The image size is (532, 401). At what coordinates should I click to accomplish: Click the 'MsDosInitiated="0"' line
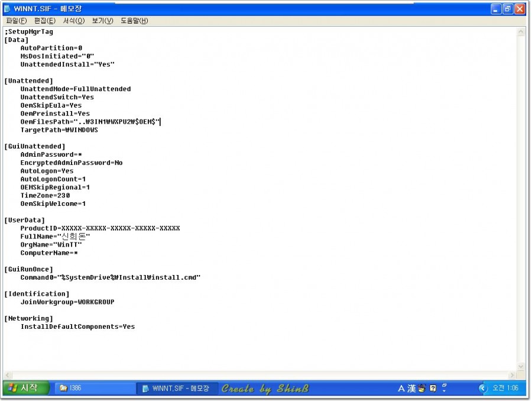(x=57, y=56)
